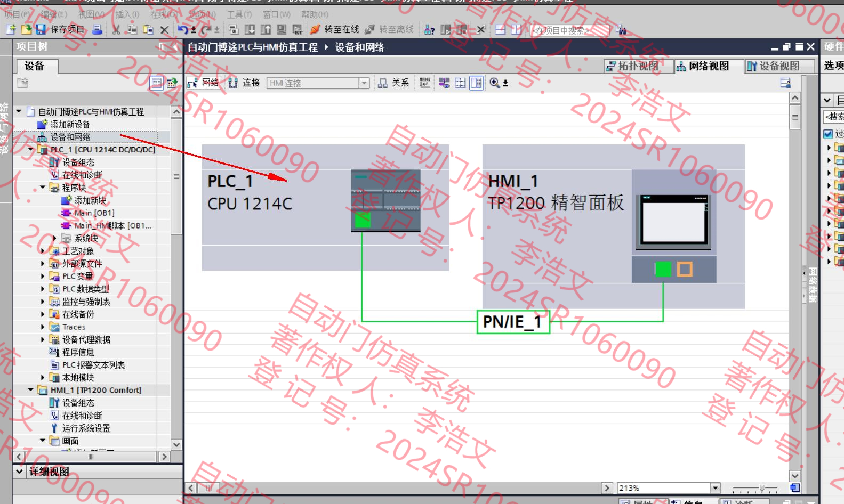This screenshot has width=844, height=504.
Task: Start CPU toolbar icon
Action: 446,30
